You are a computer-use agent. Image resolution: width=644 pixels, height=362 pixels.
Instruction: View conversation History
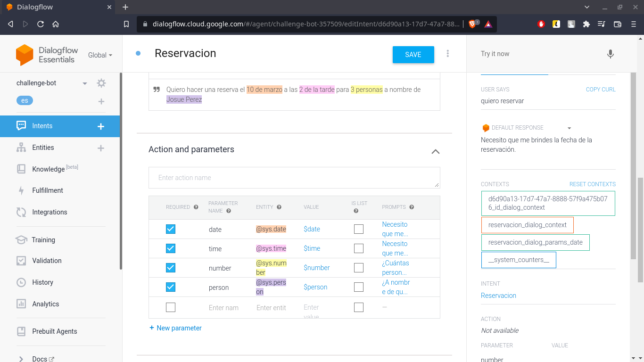click(x=42, y=282)
